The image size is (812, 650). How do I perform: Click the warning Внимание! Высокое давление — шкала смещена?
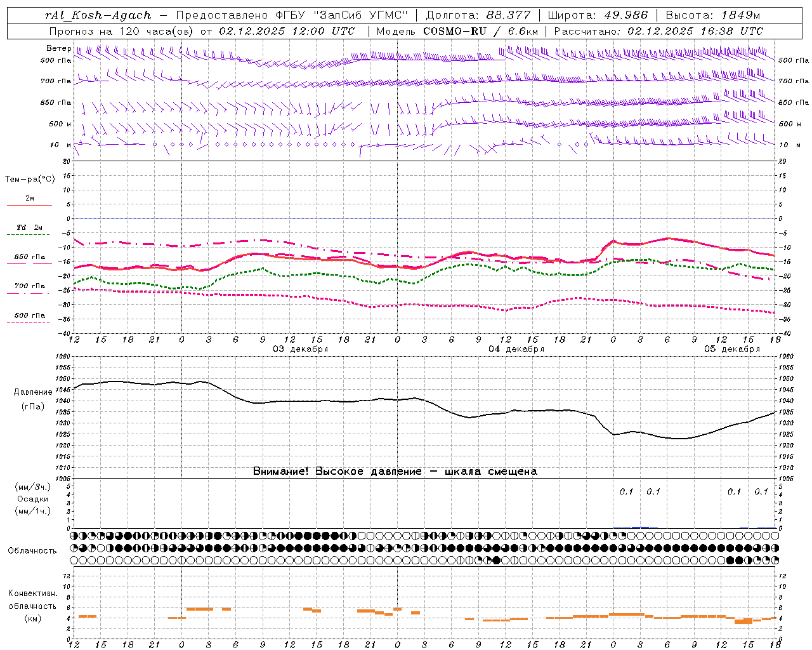[x=395, y=472]
